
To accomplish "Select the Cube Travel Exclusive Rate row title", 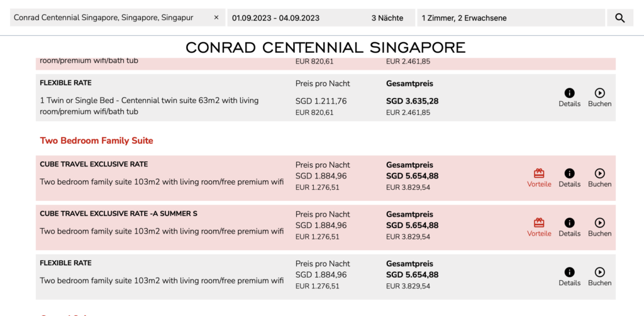I will (x=94, y=164).
